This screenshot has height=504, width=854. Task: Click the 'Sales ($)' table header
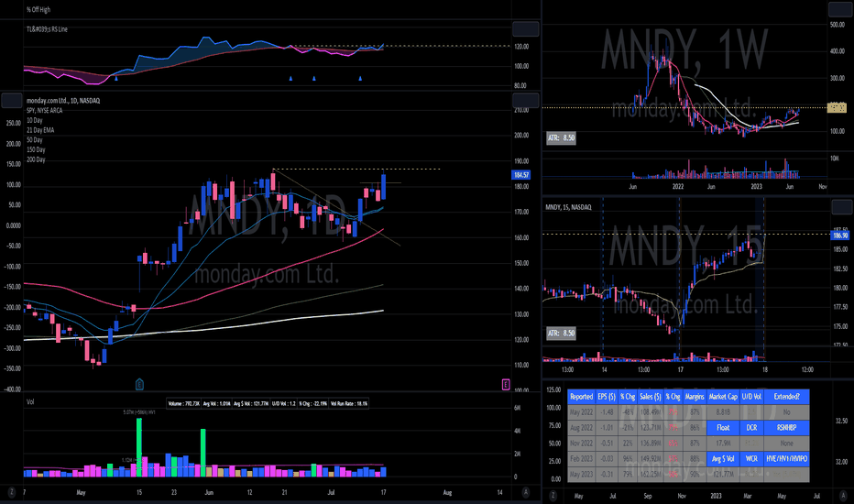[650, 397]
